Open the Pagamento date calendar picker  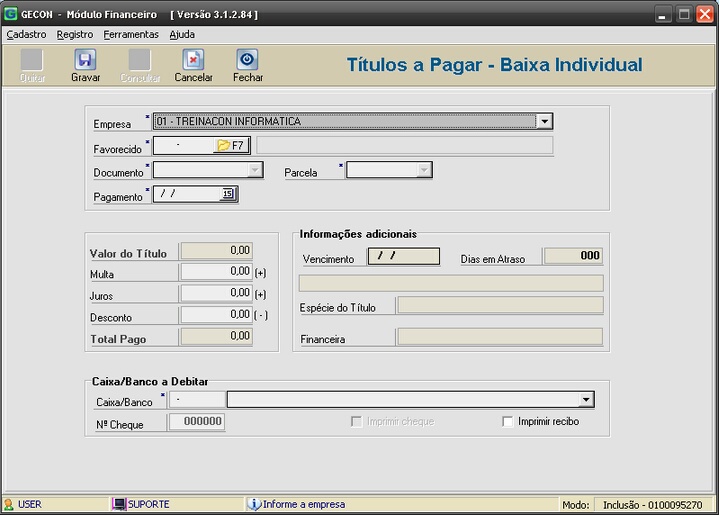pyautogui.click(x=228, y=195)
